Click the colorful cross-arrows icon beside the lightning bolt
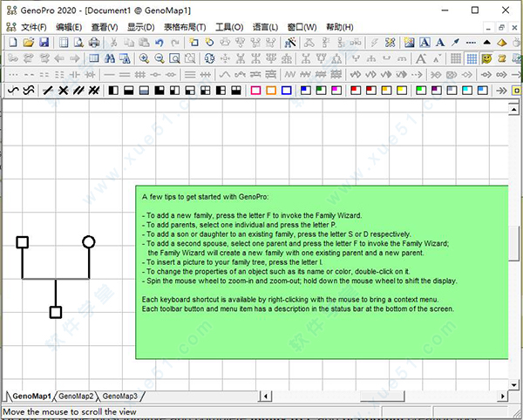523x420 pixels. 390,43
